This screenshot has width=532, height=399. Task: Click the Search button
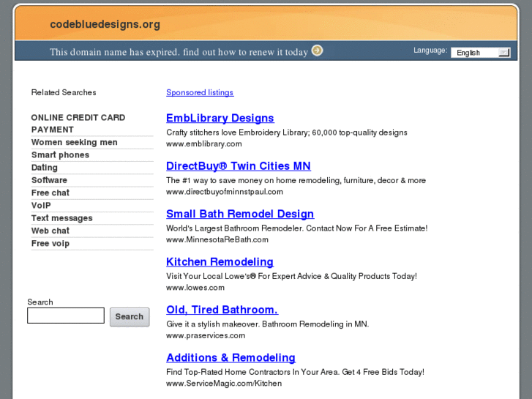click(130, 317)
